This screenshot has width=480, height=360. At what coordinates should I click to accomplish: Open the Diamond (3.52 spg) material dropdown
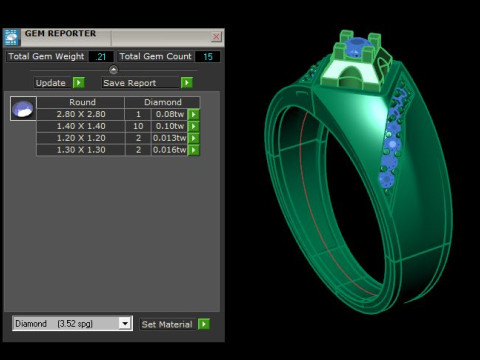click(72, 323)
